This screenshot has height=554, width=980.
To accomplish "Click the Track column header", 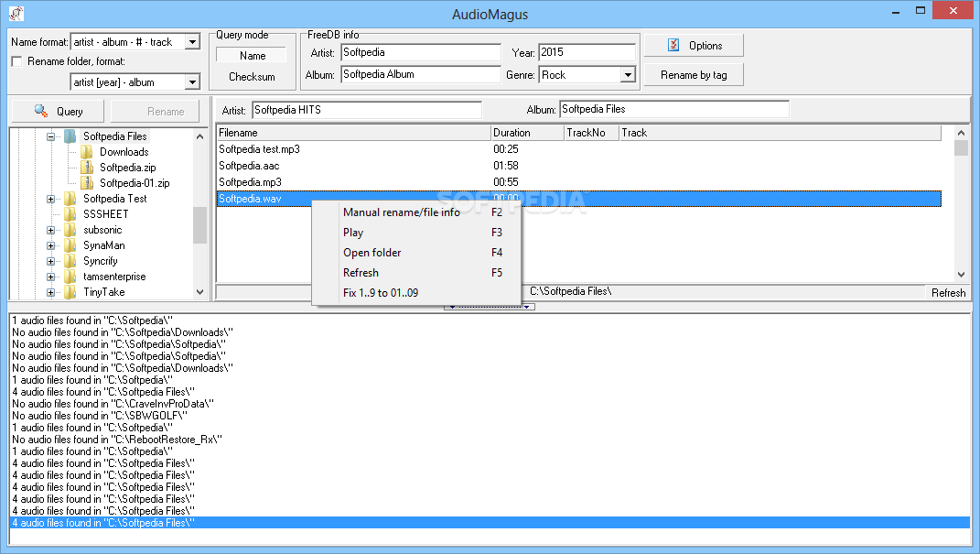I will coord(780,133).
